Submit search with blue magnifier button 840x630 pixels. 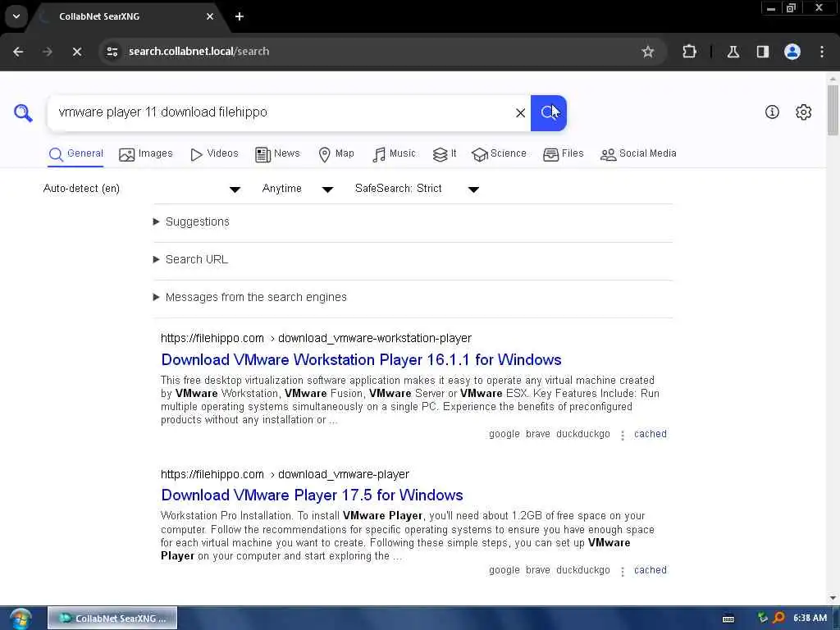[549, 113]
